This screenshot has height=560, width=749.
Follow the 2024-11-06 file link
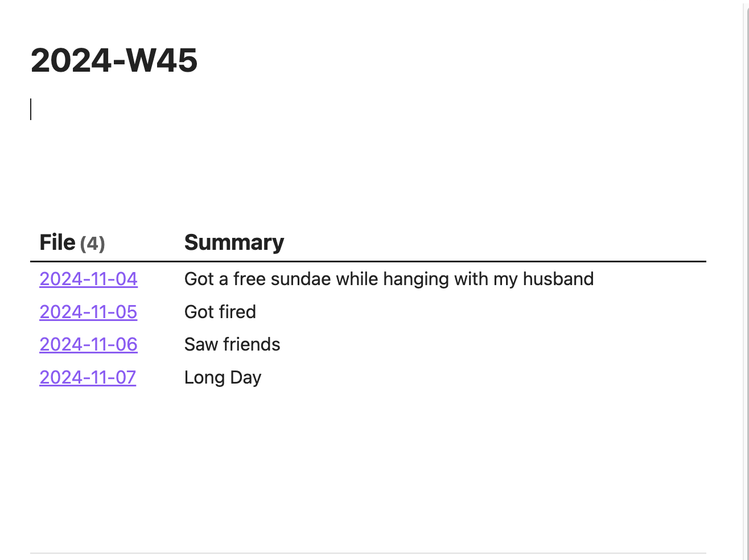coord(88,344)
